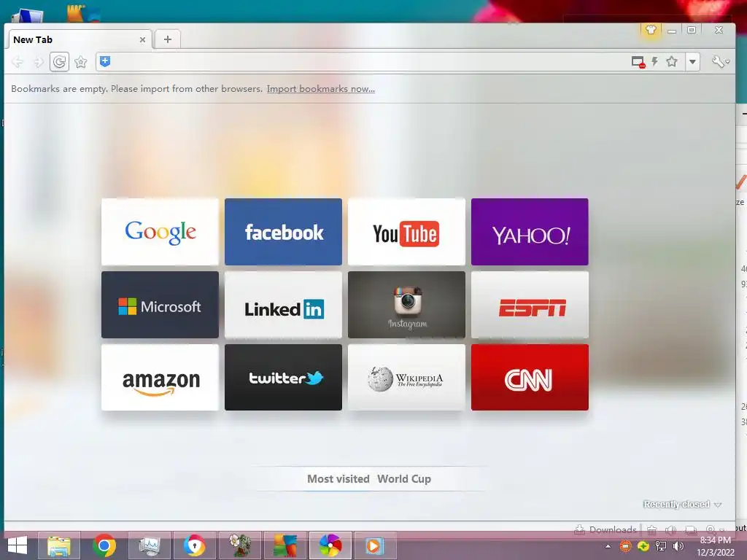Open the flower picture app in taskbar
Image resolution: width=747 pixels, height=560 pixels.
(x=239, y=545)
